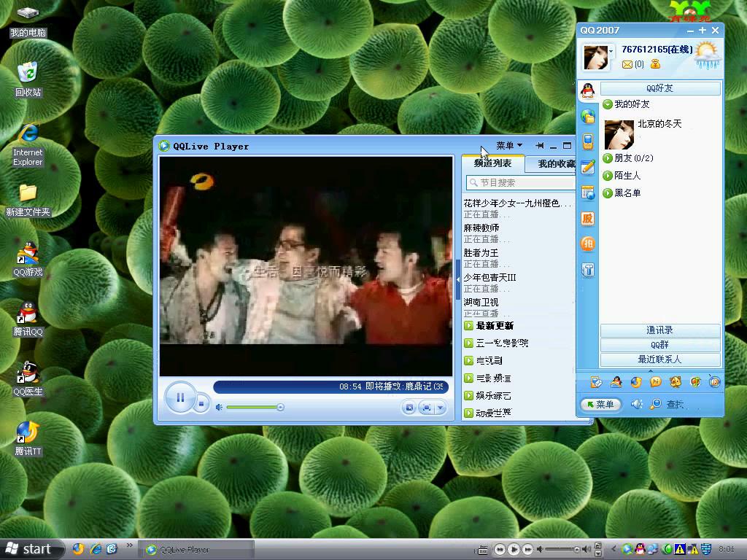Image resolution: width=747 pixels, height=560 pixels.
Task: Open the QQLive 菜单 dropdown menu
Action: pyautogui.click(x=508, y=145)
